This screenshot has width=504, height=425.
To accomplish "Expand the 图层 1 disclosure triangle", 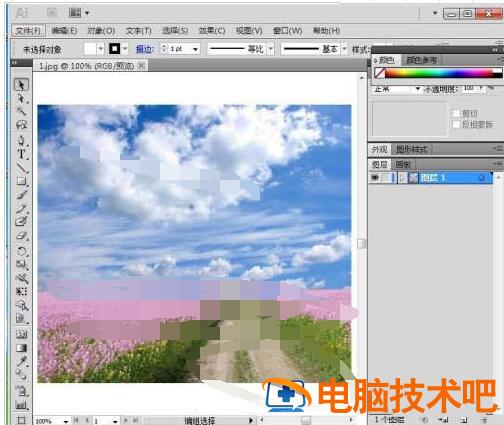I will tap(402, 178).
